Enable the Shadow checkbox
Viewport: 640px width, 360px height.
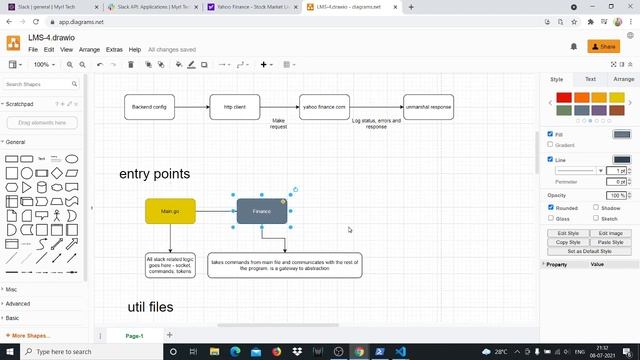(x=596, y=207)
